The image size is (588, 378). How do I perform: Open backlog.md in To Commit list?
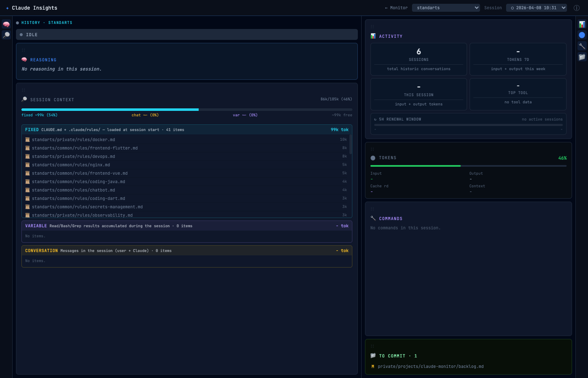point(430,367)
